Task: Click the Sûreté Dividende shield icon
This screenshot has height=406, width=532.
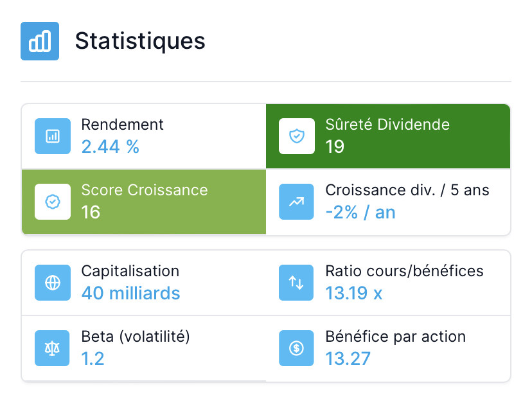Action: 297,136
